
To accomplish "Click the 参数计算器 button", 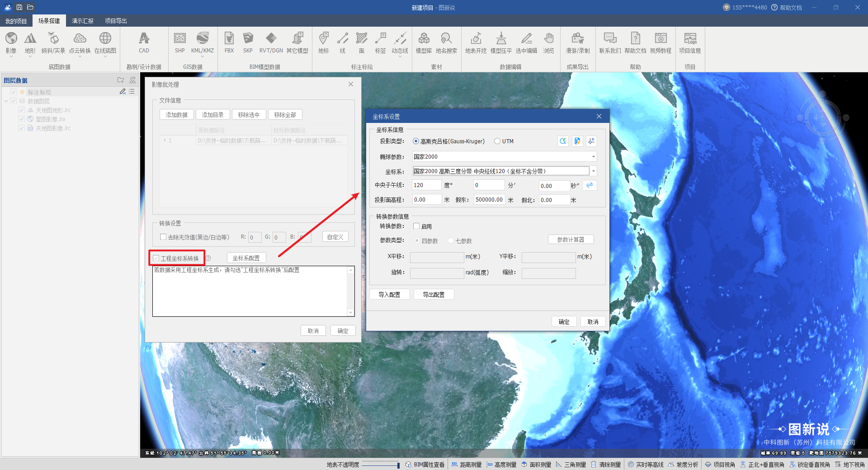I will pyautogui.click(x=571, y=240).
